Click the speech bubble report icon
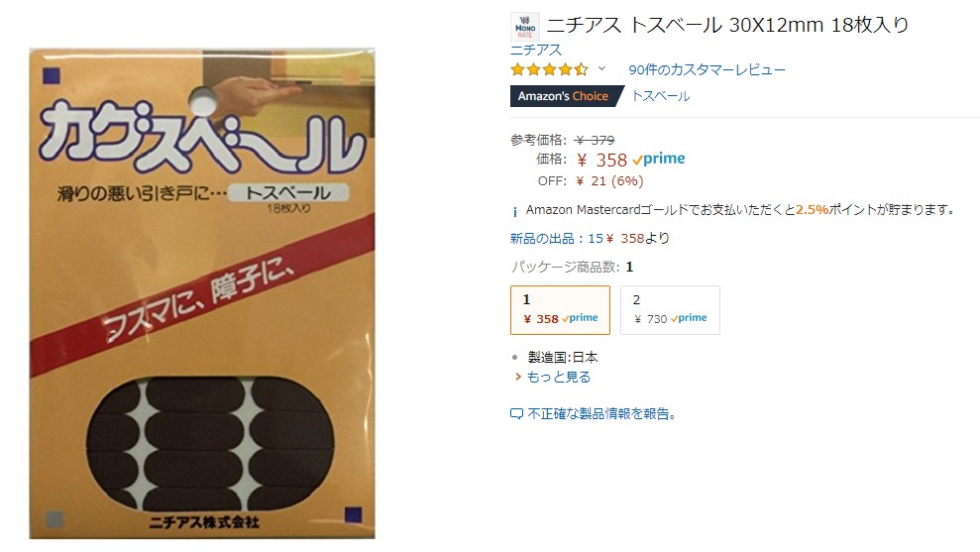The width and height of the screenshot is (980, 552). point(516,414)
